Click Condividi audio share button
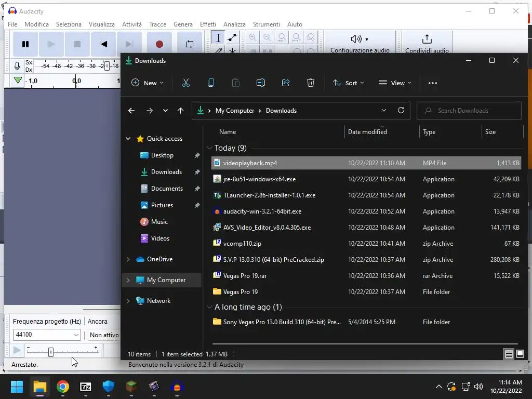The height and width of the screenshot is (399, 532). [x=427, y=44]
